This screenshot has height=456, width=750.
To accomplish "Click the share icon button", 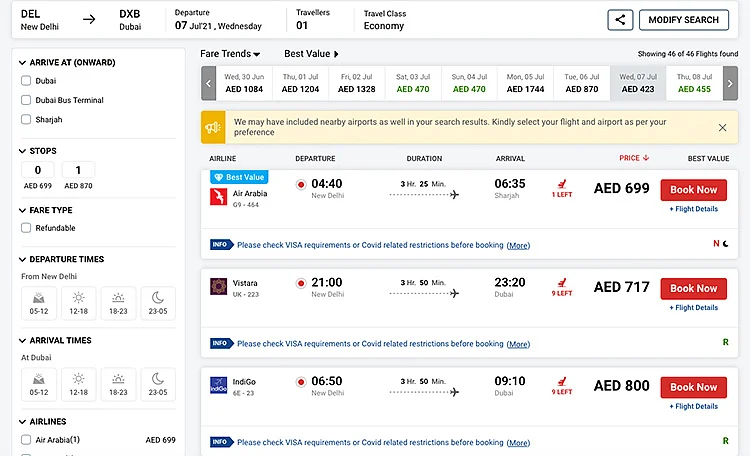I will pyautogui.click(x=620, y=20).
